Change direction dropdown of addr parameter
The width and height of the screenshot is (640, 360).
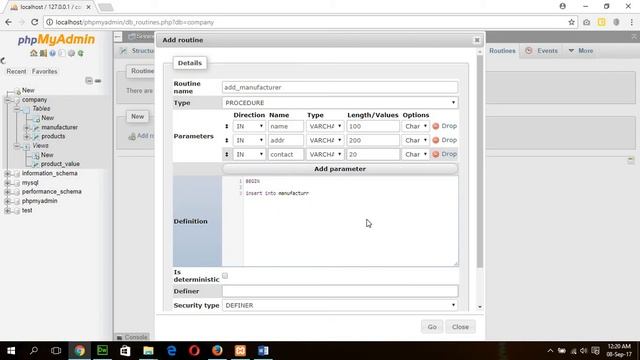pos(249,140)
